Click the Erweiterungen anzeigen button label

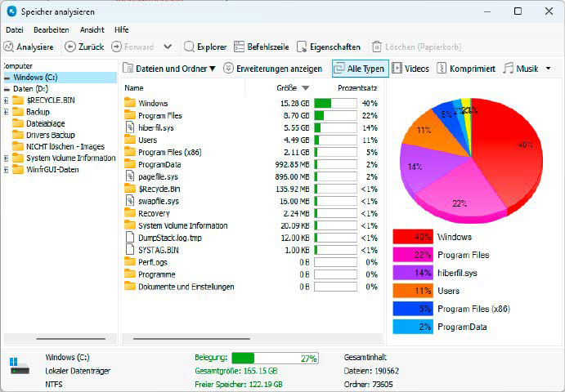280,69
